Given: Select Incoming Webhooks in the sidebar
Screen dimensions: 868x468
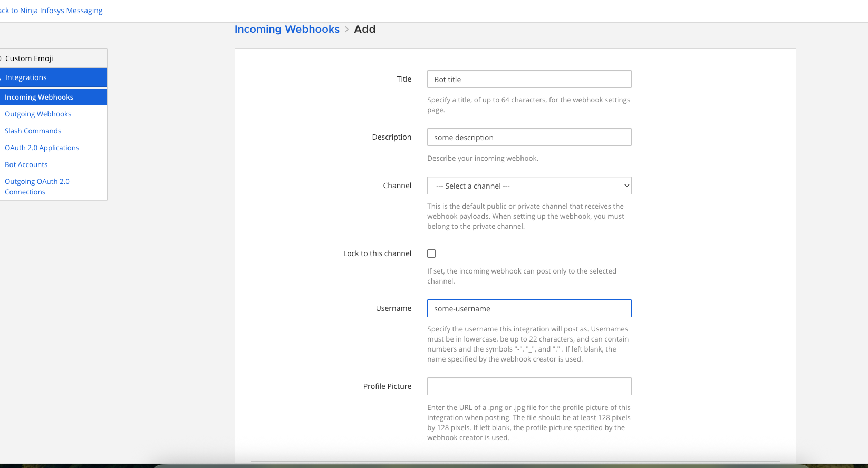Looking at the screenshot, I should tap(39, 97).
